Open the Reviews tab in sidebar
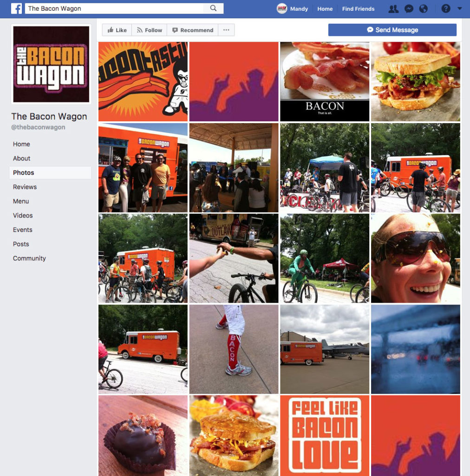Viewport: 470px width, 476px height. pos(25,187)
